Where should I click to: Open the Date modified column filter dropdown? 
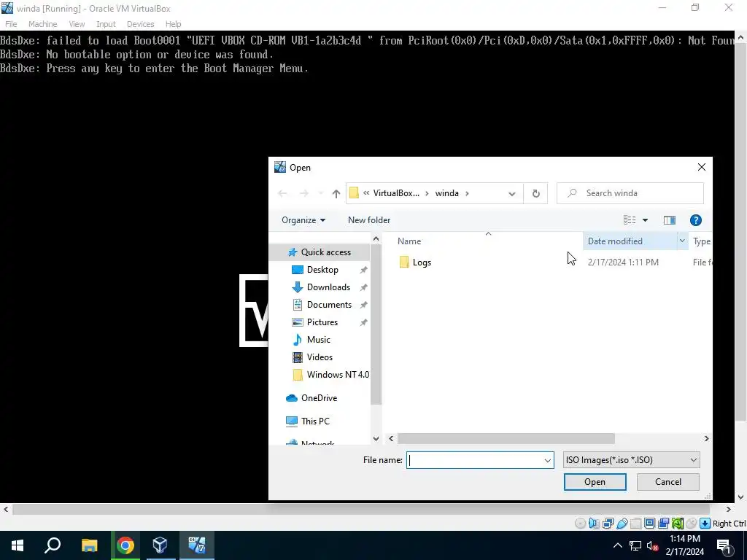click(x=682, y=241)
